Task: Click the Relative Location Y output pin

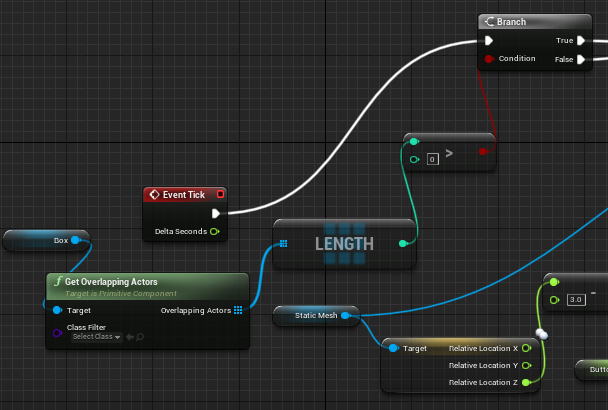Action: (526, 365)
